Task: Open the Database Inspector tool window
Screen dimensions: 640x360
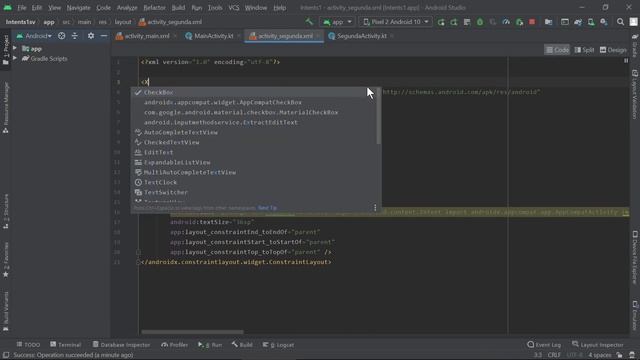Action: (121, 345)
